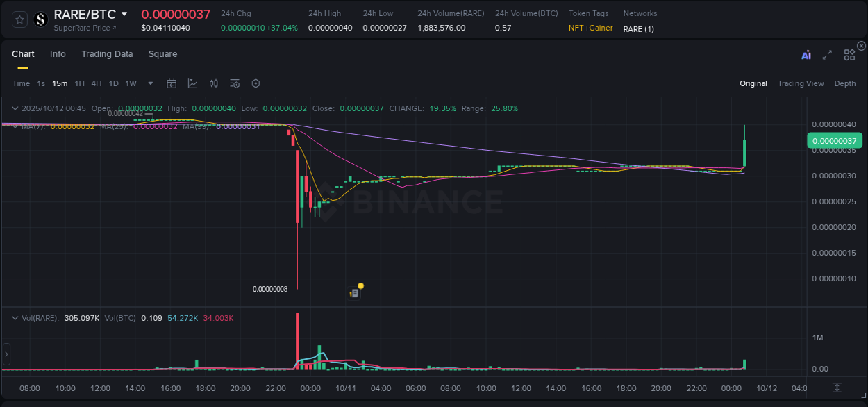Image resolution: width=868 pixels, height=407 pixels.
Task: Select the 1H interval
Action: tap(78, 83)
